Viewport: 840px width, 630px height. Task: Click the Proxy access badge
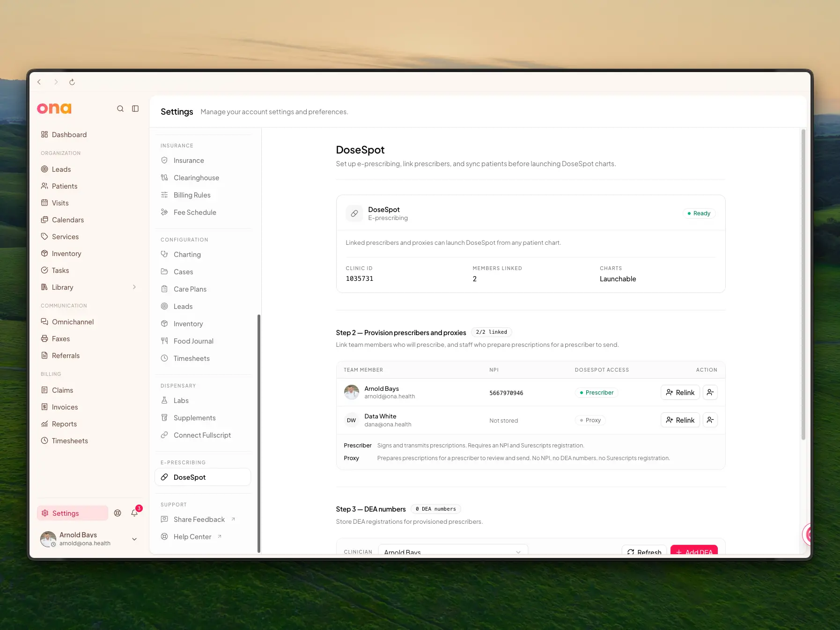point(590,420)
